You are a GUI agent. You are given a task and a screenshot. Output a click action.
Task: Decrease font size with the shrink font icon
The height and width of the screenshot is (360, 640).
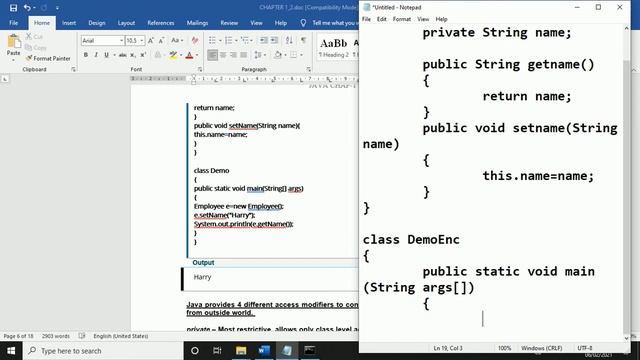click(161, 40)
